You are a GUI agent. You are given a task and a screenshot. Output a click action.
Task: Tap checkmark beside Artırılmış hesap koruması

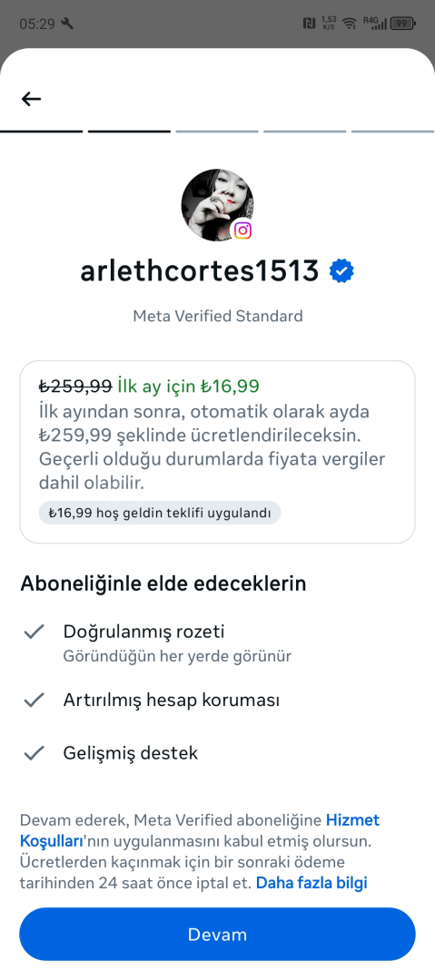34,700
